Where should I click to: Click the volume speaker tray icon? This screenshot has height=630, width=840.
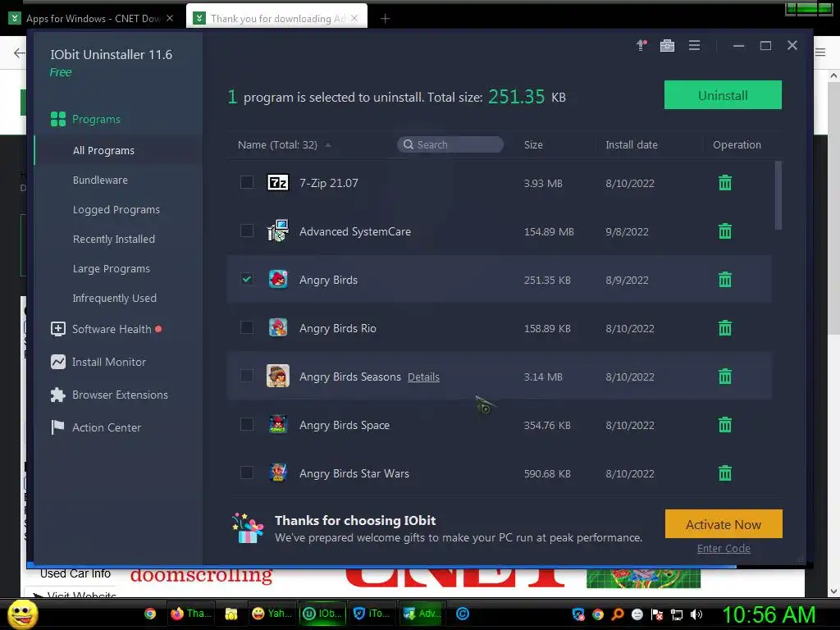click(x=696, y=614)
